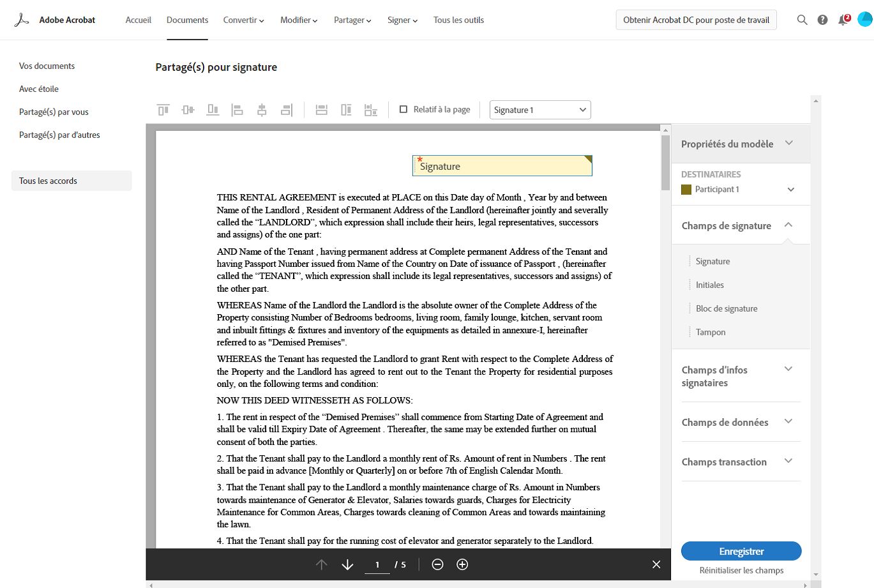Select the Documents tab
This screenshot has width=874, height=588.
[187, 20]
